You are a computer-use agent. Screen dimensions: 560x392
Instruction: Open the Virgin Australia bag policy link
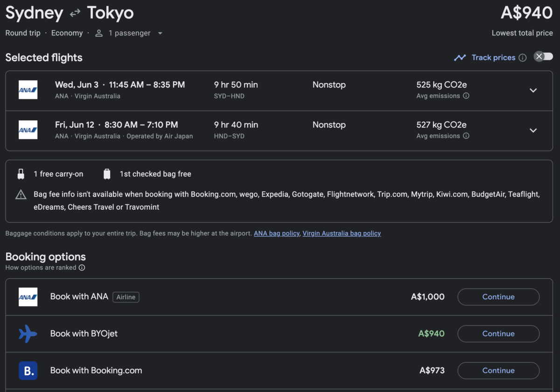[342, 233]
